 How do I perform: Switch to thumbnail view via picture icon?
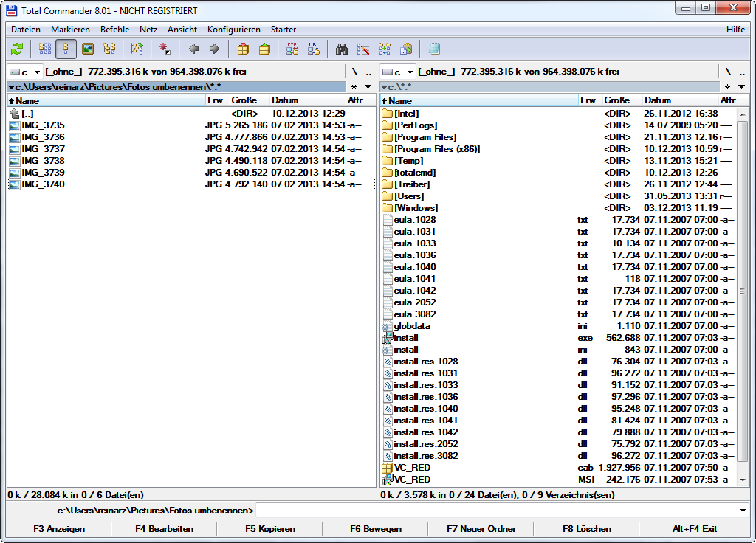point(88,49)
